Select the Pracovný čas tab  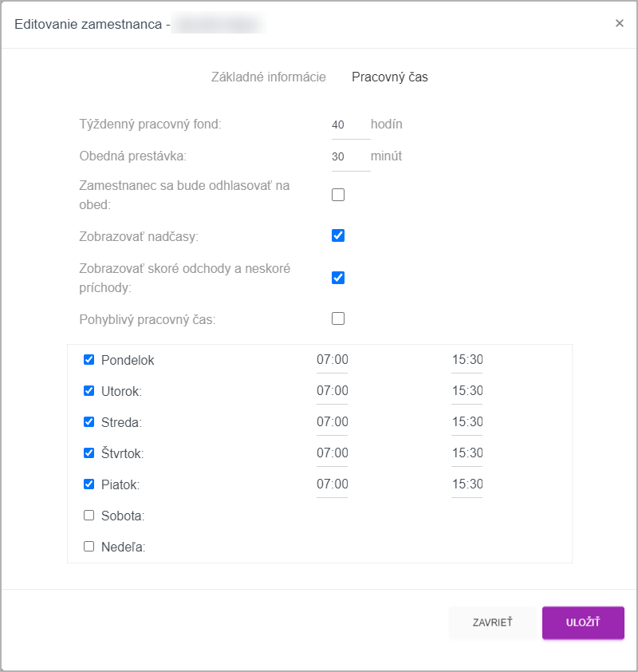(390, 77)
